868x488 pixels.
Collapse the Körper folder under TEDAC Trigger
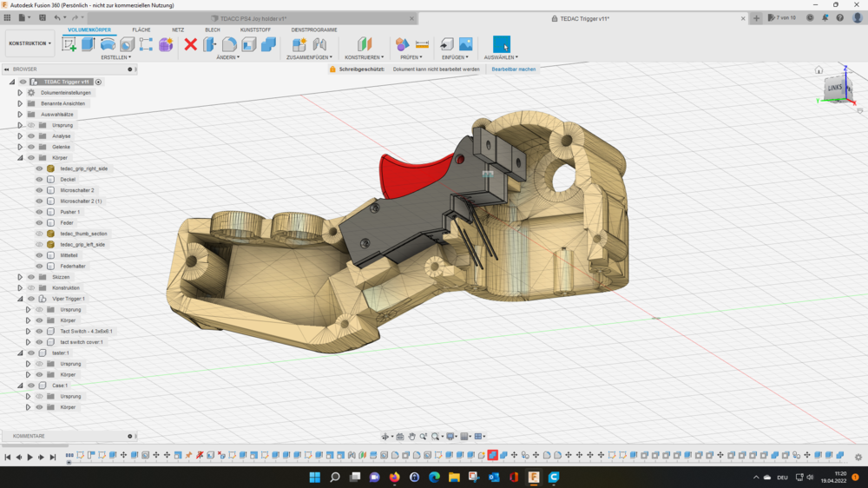[x=20, y=158]
